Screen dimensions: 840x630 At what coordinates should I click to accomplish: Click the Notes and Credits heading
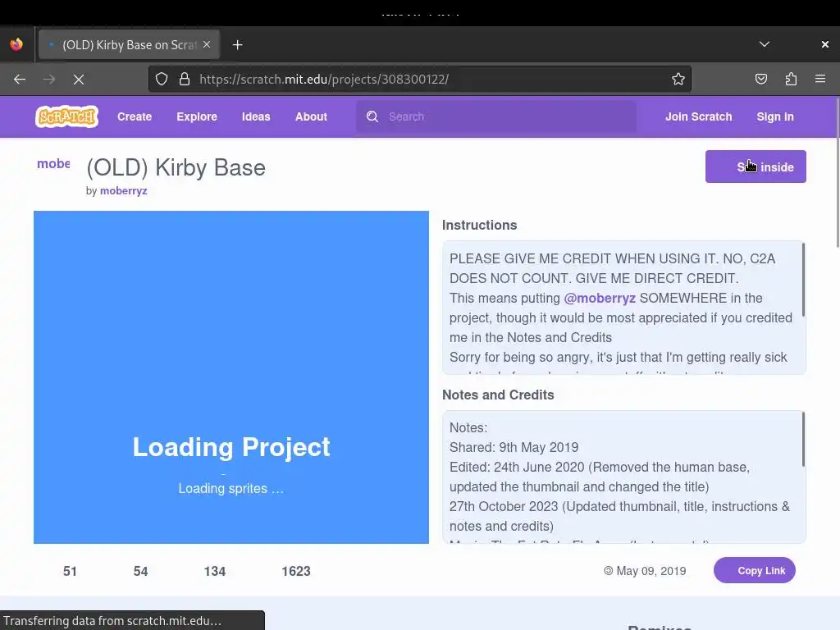(498, 395)
